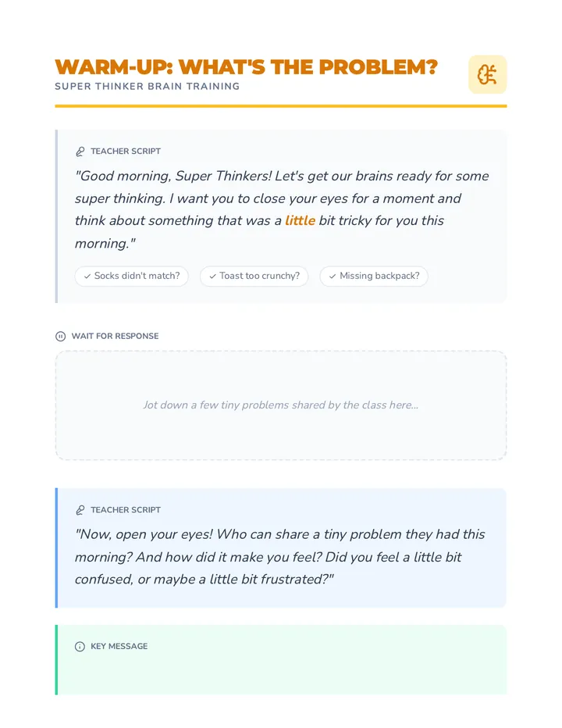Image resolution: width=562 pixels, height=728 pixels.
Task: Click the checkmark icon in Missing backpack chip
Action: (x=333, y=277)
